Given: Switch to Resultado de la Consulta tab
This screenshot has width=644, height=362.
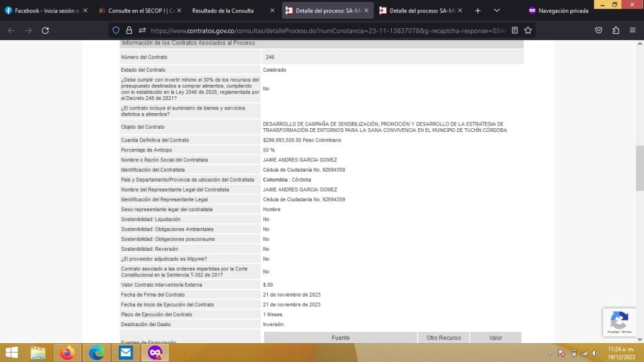Looking at the screenshot, I should [223, 11].
